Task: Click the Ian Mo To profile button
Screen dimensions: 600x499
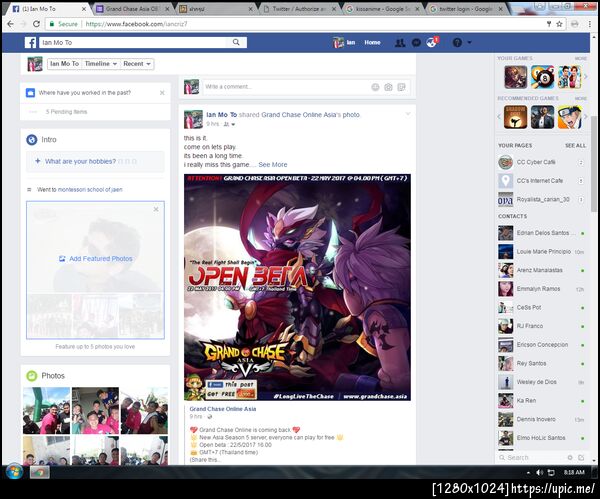Action: click(x=64, y=64)
